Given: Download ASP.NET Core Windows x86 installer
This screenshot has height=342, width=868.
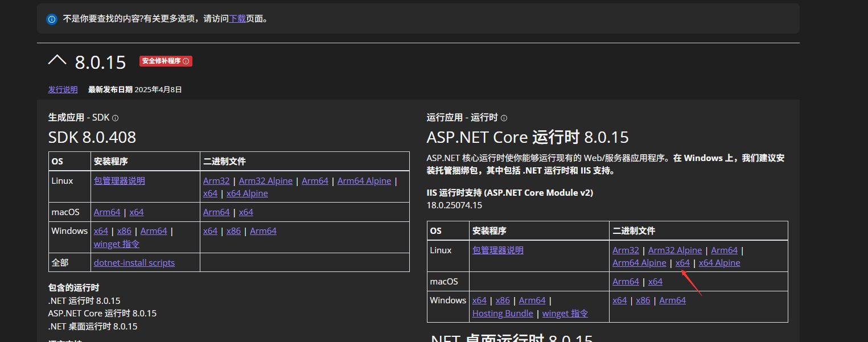Looking at the screenshot, I should click(503, 300).
